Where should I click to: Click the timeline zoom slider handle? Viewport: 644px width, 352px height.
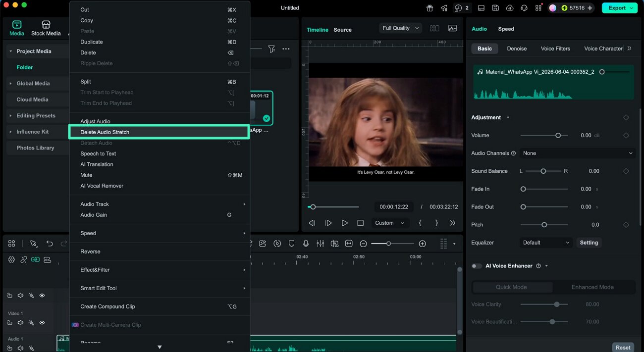[389, 244]
